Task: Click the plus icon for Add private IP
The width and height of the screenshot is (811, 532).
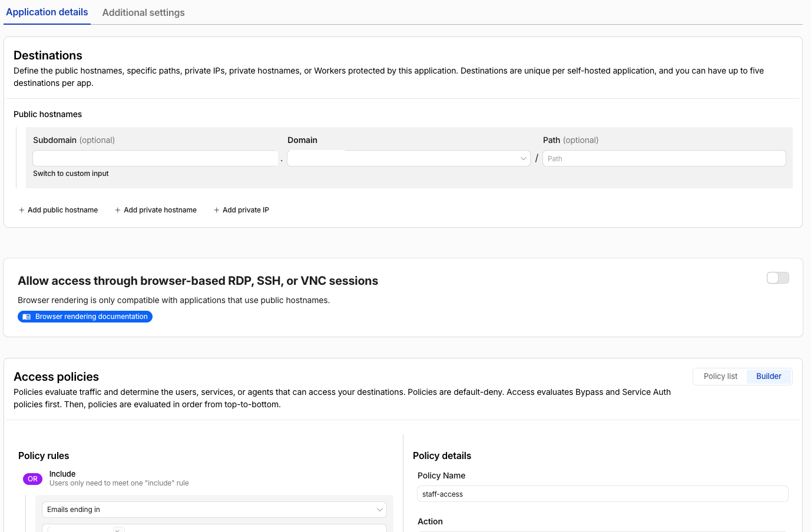Action: tap(217, 210)
